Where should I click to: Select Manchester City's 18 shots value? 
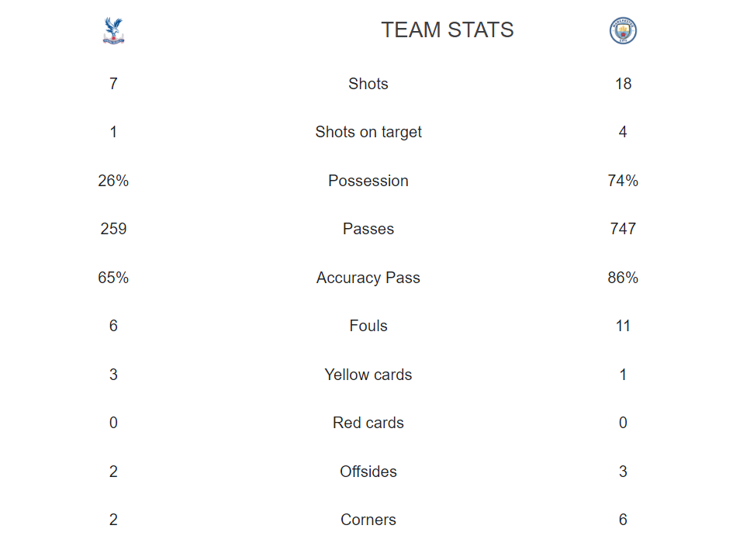point(623,84)
